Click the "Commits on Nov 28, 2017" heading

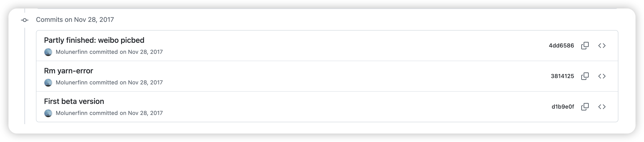pos(75,20)
